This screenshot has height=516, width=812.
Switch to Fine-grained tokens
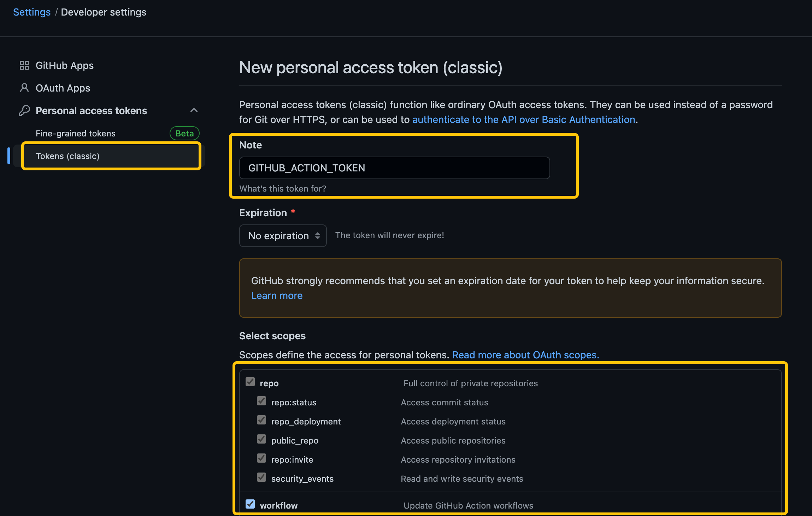pyautogui.click(x=75, y=133)
